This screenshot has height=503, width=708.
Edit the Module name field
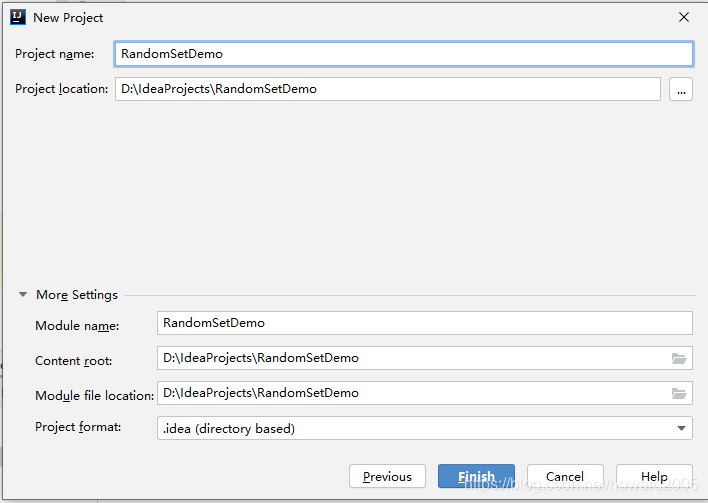tap(424, 323)
